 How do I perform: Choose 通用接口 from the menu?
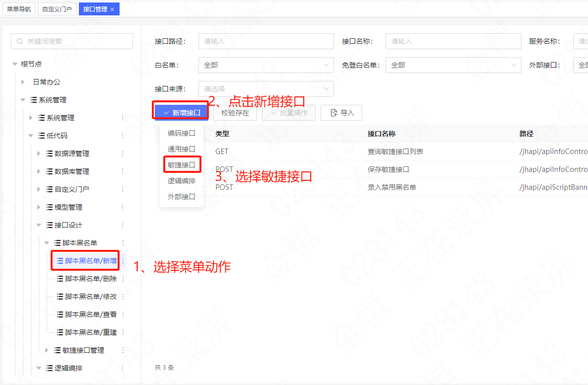click(182, 149)
